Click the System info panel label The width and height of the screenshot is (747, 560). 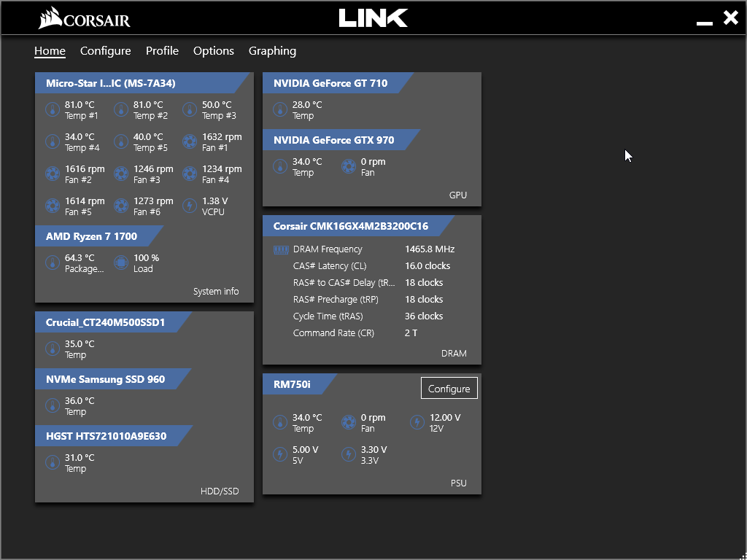tap(216, 292)
